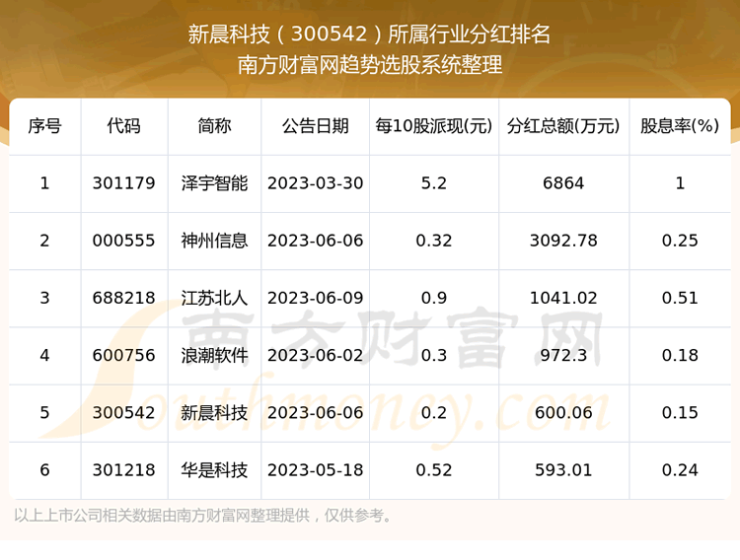Select stock name 华是科技
The image size is (740, 560).
(214, 470)
